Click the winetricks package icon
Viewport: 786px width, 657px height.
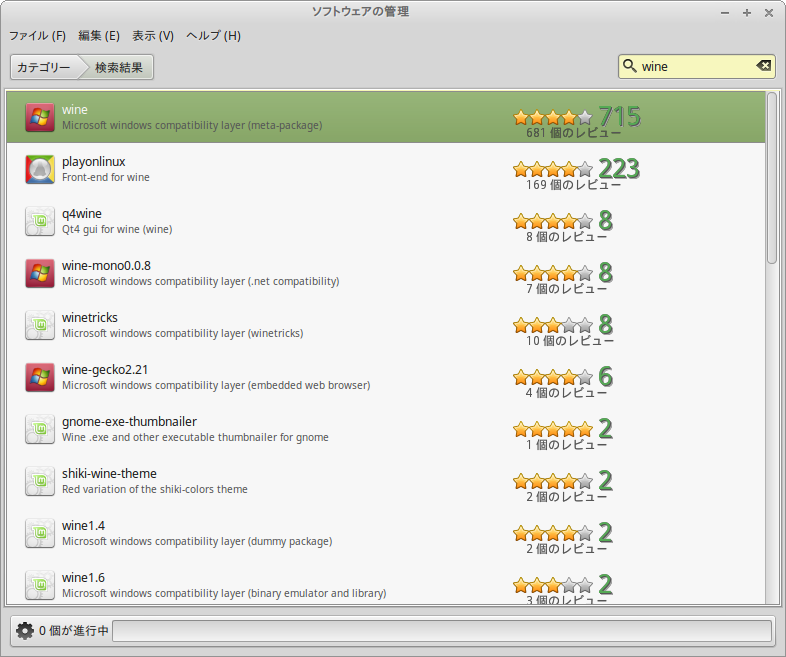[40, 326]
